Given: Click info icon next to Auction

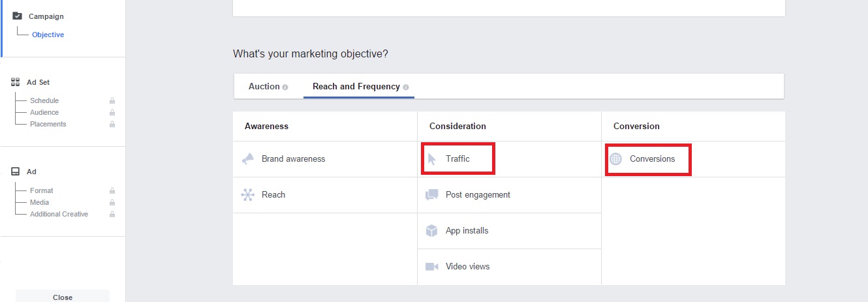Looking at the screenshot, I should coord(285,87).
